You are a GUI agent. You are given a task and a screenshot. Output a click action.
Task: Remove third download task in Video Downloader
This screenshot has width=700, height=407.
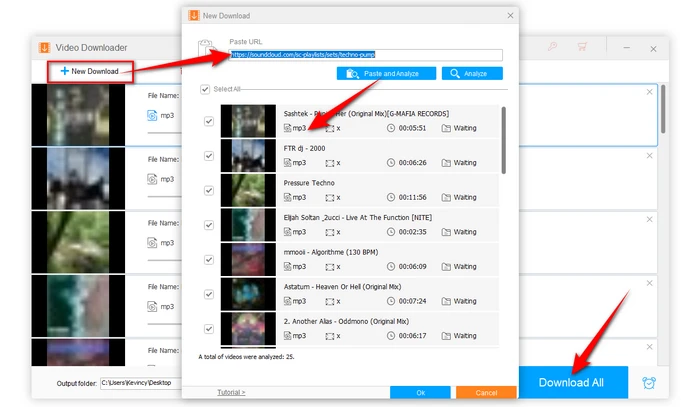[650, 220]
